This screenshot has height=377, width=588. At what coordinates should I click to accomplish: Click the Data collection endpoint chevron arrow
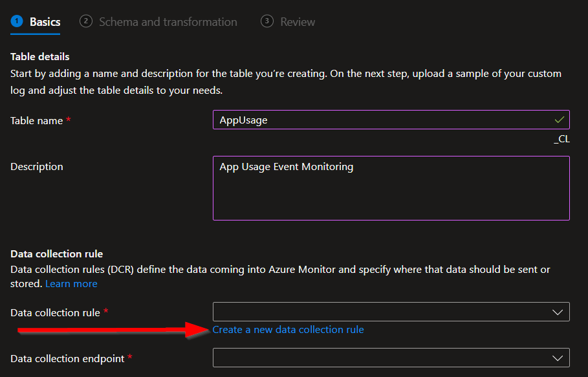(558, 358)
